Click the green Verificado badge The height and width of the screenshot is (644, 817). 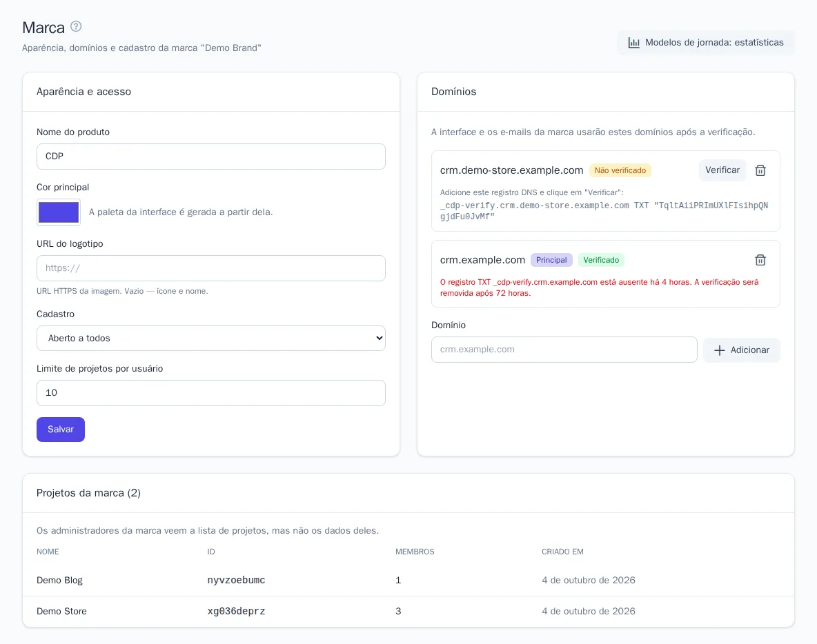[x=601, y=260]
